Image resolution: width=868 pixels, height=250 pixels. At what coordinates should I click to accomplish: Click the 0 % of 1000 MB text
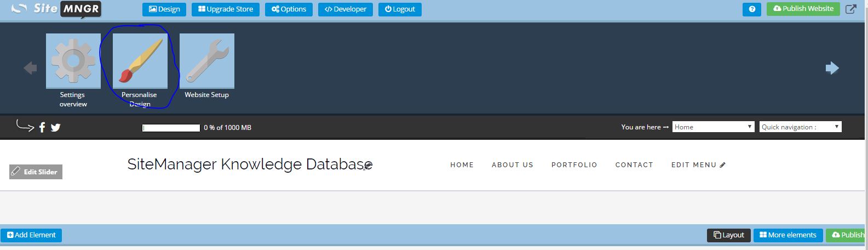pos(227,128)
